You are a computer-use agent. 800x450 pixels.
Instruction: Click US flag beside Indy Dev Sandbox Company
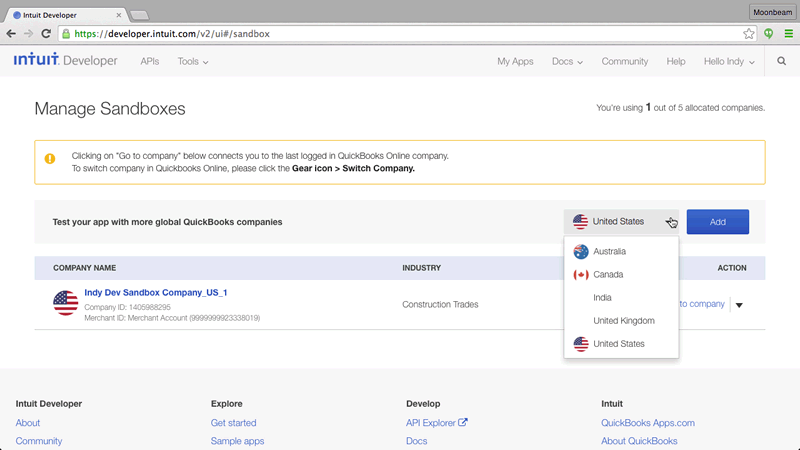tap(65, 303)
